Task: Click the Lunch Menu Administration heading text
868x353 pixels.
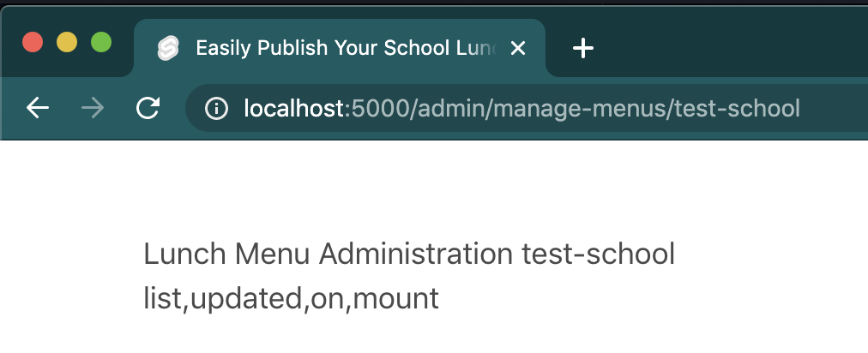Action: pyautogui.click(x=329, y=254)
